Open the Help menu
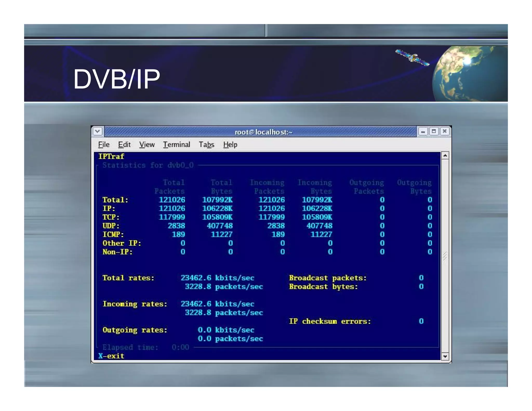 pos(230,144)
